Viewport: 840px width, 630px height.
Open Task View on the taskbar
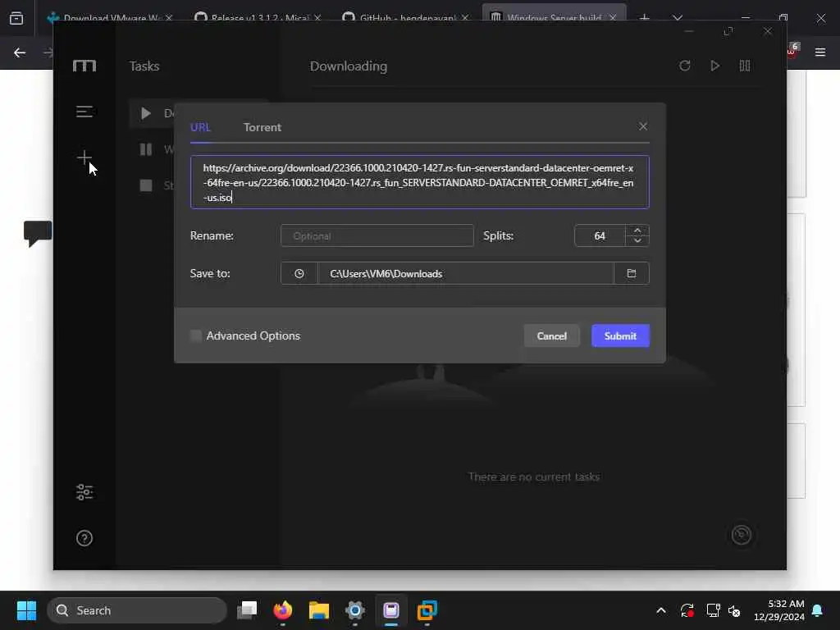[x=247, y=610]
